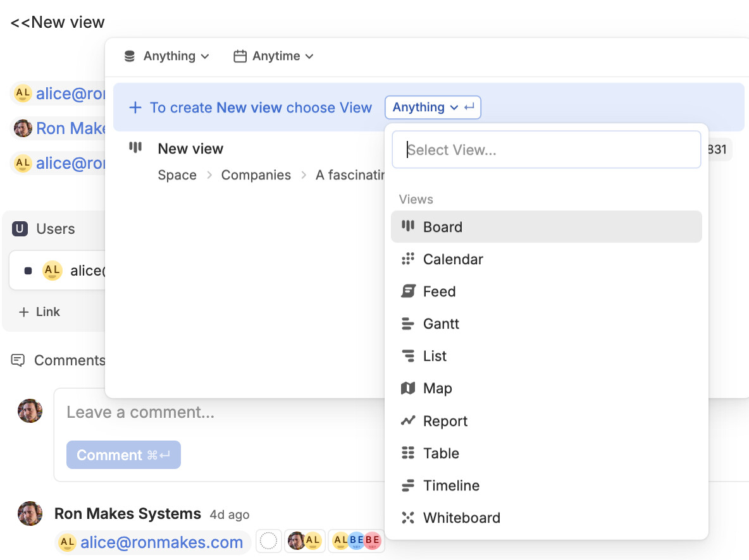Image resolution: width=749 pixels, height=560 pixels.
Task: Choose the Calendar view icon
Action: coord(408,259)
